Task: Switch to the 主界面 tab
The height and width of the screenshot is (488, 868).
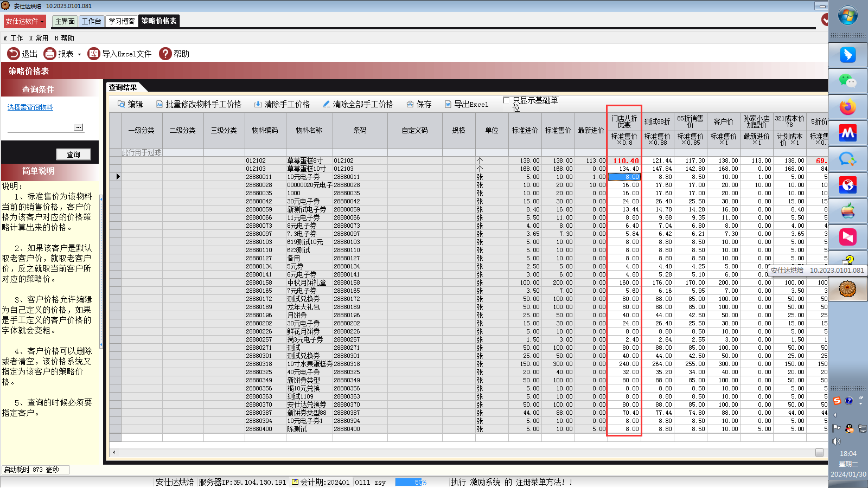Action: click(65, 21)
